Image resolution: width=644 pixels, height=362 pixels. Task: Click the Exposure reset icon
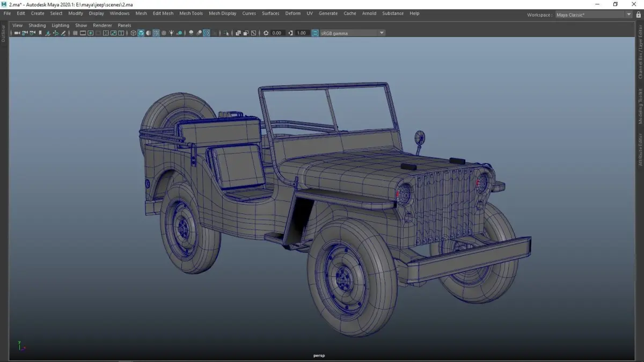click(266, 33)
